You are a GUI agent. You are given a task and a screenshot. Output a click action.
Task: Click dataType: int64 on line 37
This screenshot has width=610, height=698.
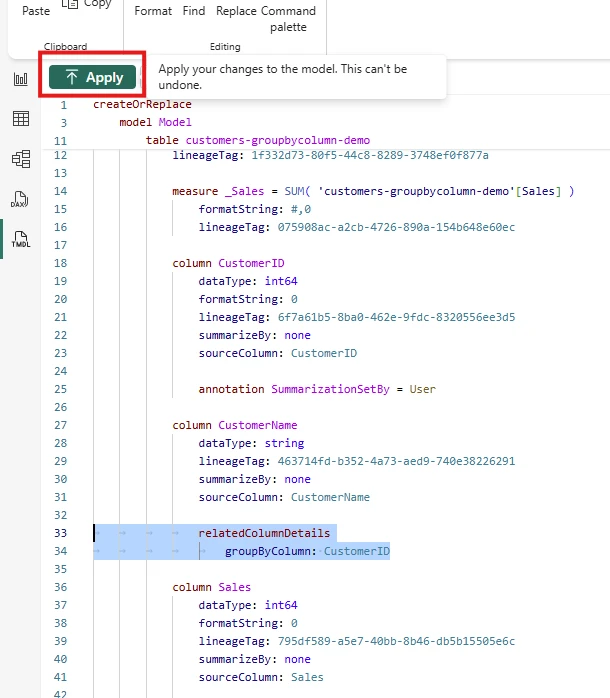pos(248,605)
